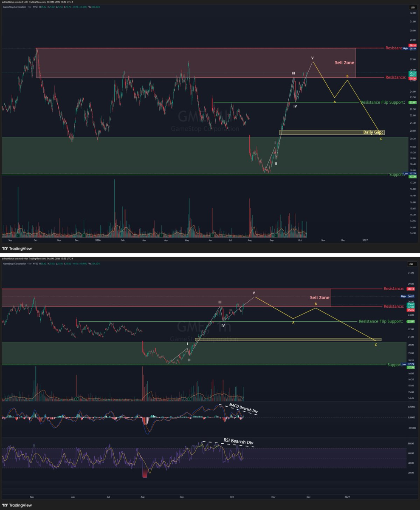Click yellow wave label C on the 12:49 chart
Screen dimensions: 420x510
point(381,139)
